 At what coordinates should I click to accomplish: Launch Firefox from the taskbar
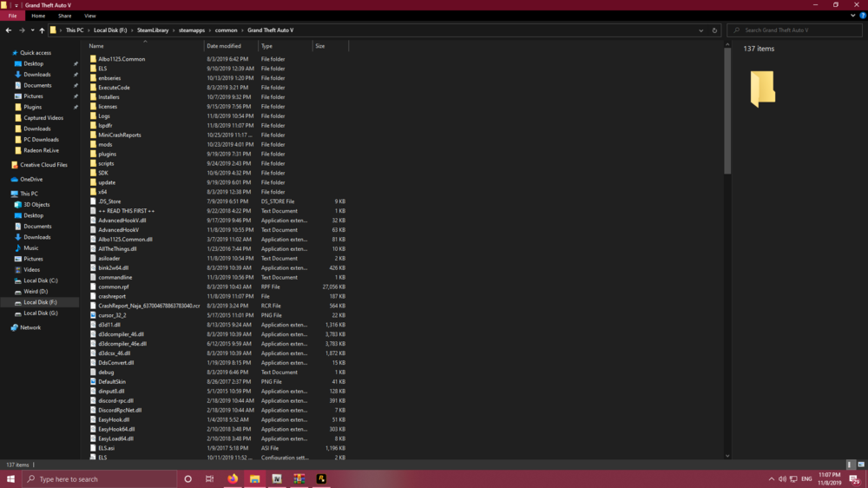coord(233,479)
